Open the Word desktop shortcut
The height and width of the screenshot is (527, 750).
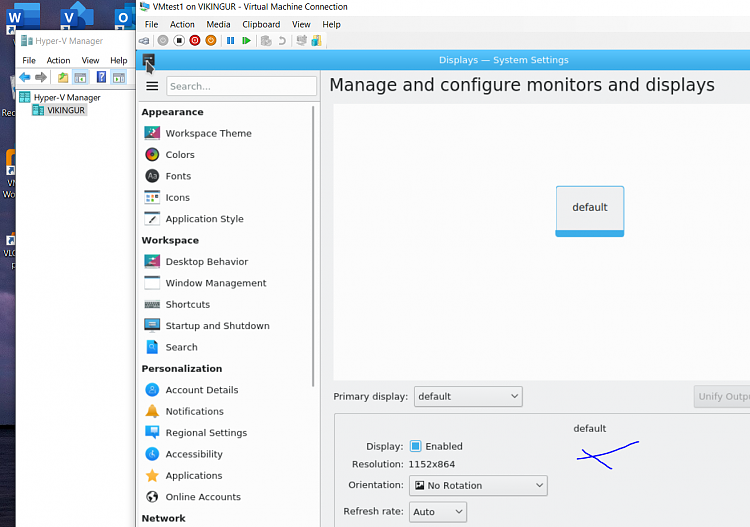click(23, 16)
